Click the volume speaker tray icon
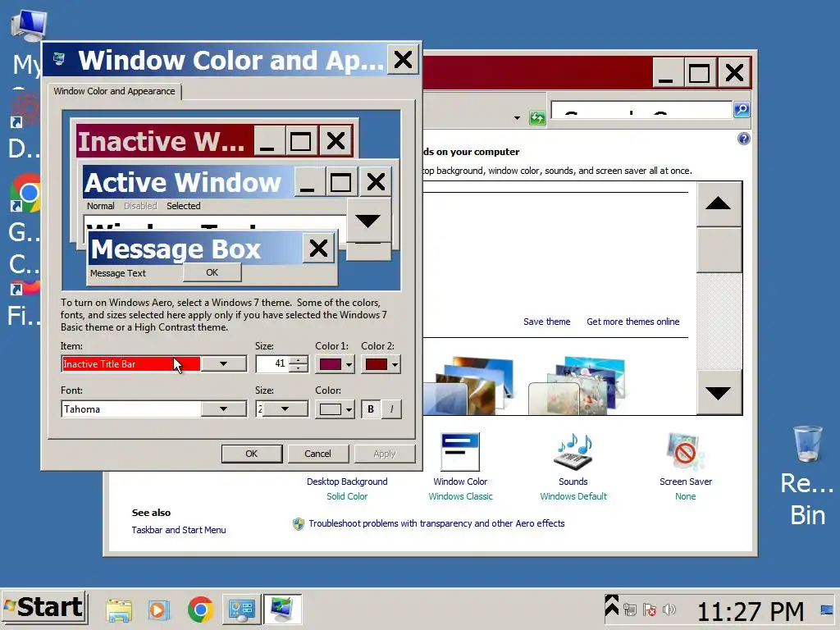The height and width of the screenshot is (630, 840). point(669,609)
